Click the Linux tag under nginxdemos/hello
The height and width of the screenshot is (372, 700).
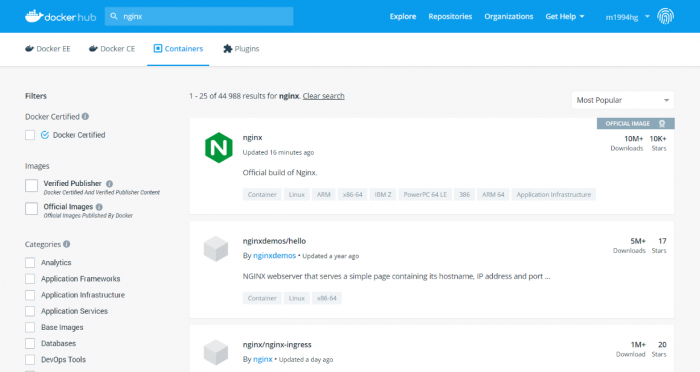[297, 298]
